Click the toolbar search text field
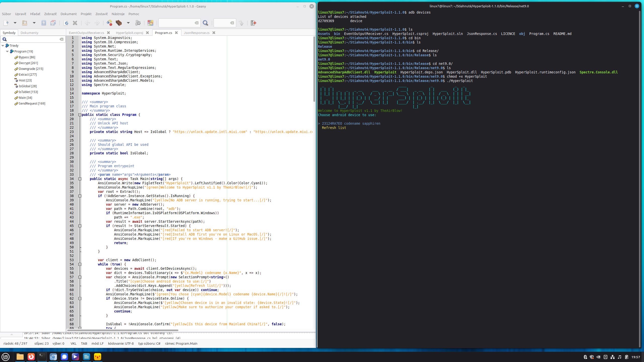 179,23
